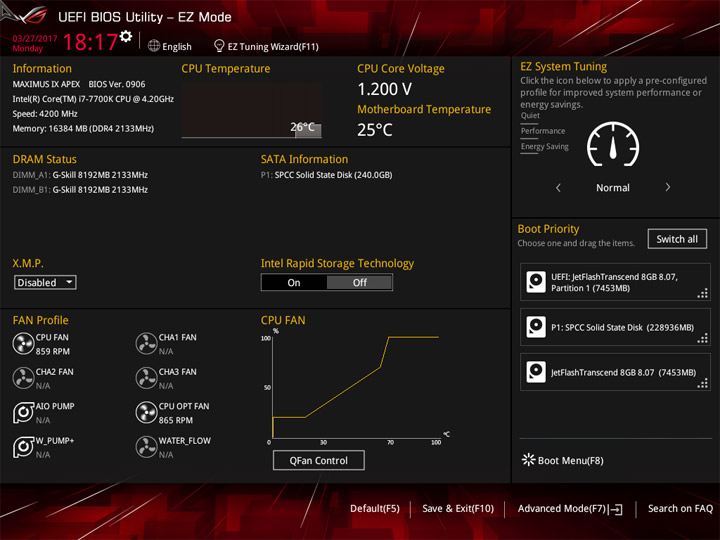Screen dimensions: 720x540
Task: Click the CPU OPT FAN icon
Action: click(146, 412)
